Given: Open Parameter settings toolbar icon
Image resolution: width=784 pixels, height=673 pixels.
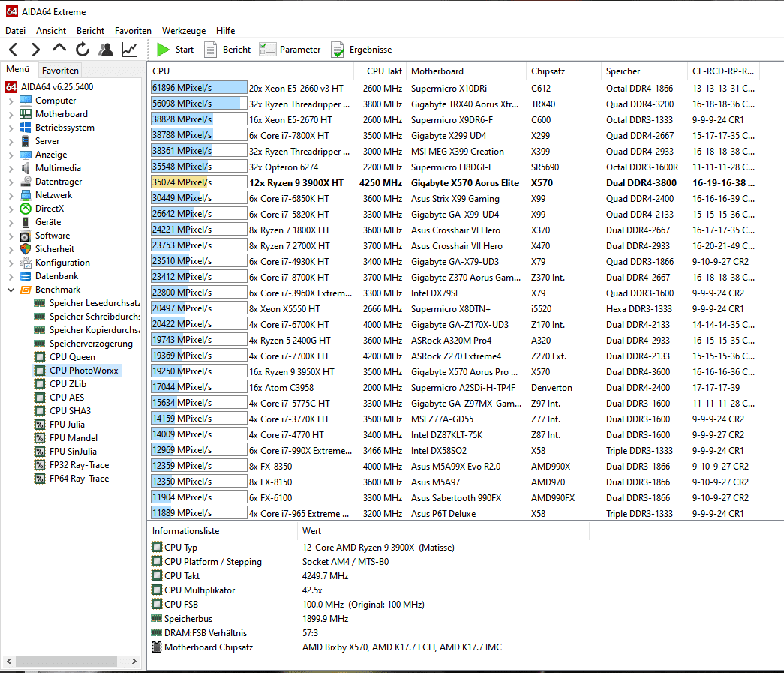Looking at the screenshot, I should [268, 50].
